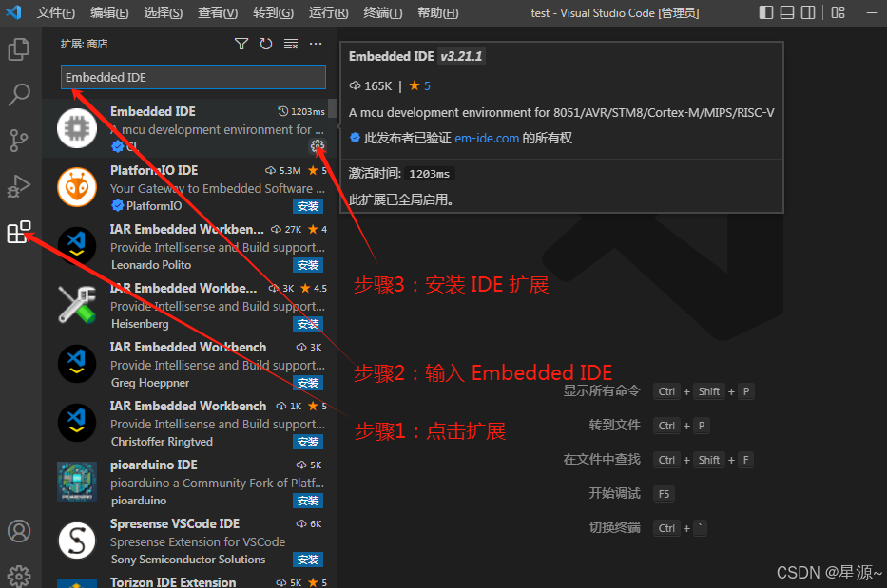Open the customize layout icon
This screenshot has height=588, width=887.
click(x=838, y=12)
